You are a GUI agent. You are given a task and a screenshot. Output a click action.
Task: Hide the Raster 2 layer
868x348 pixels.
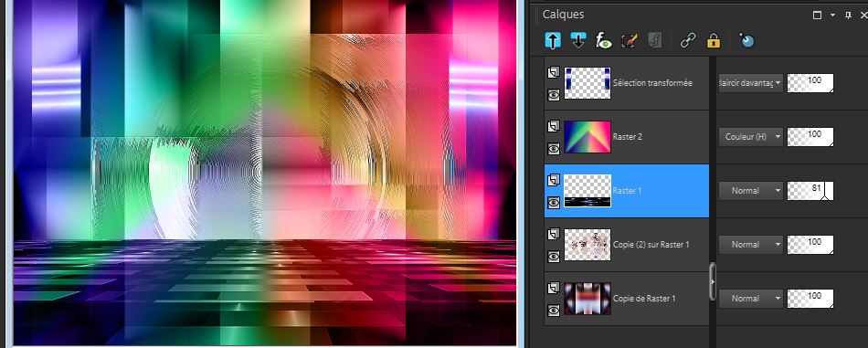click(x=554, y=149)
